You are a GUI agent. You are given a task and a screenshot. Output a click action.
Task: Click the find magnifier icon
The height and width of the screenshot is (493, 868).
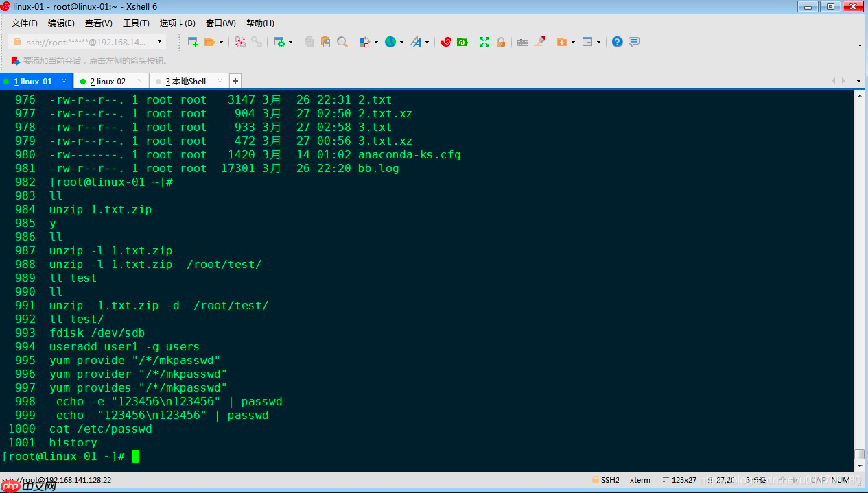click(342, 42)
